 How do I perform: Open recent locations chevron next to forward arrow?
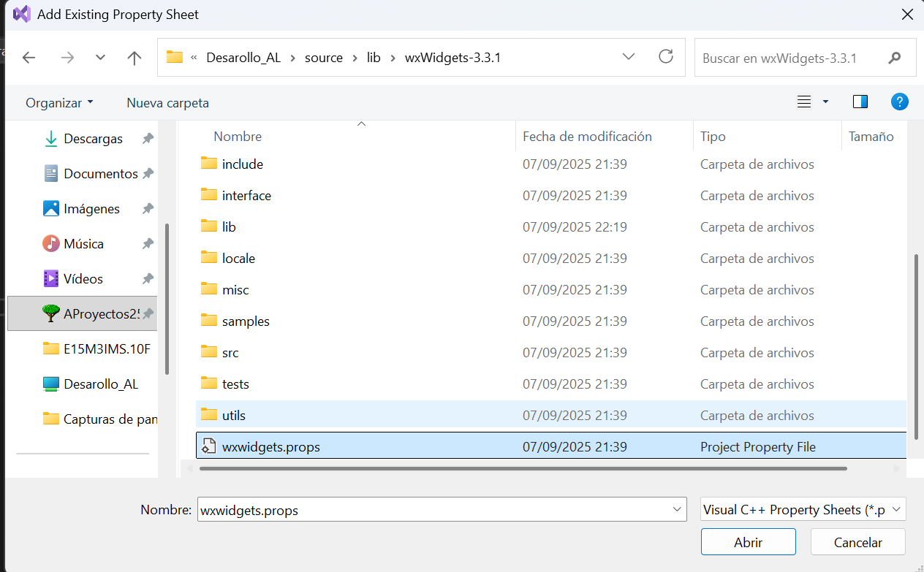click(101, 58)
